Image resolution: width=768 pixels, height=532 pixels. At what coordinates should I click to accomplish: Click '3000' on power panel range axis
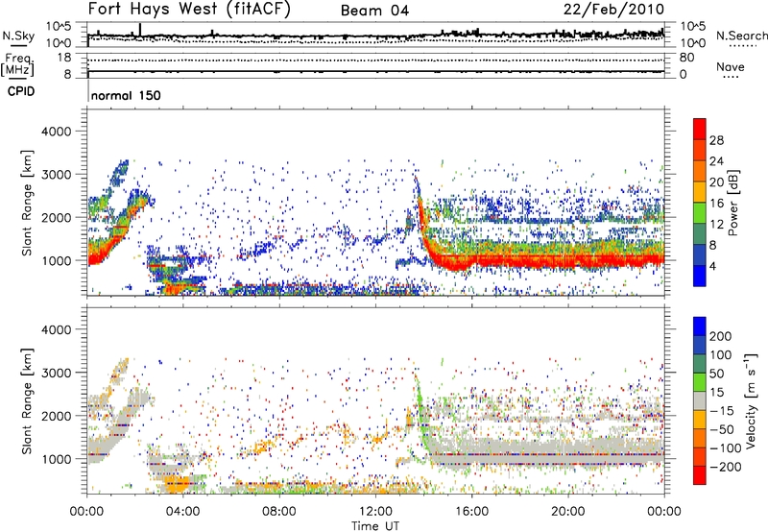pyautogui.click(x=57, y=175)
